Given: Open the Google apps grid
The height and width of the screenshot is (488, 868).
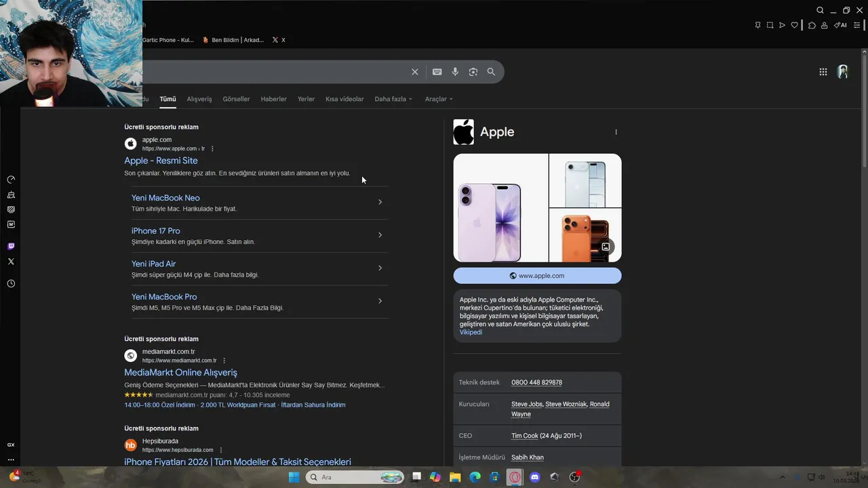Looking at the screenshot, I should (823, 72).
